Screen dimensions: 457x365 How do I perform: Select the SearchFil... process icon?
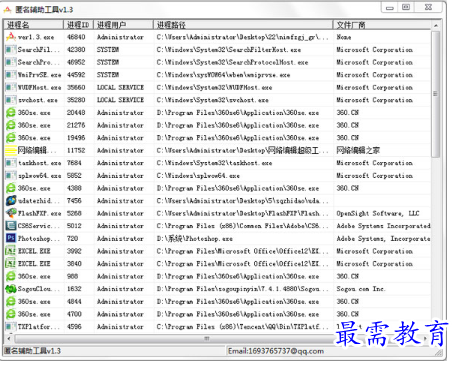pyautogui.click(x=11, y=49)
